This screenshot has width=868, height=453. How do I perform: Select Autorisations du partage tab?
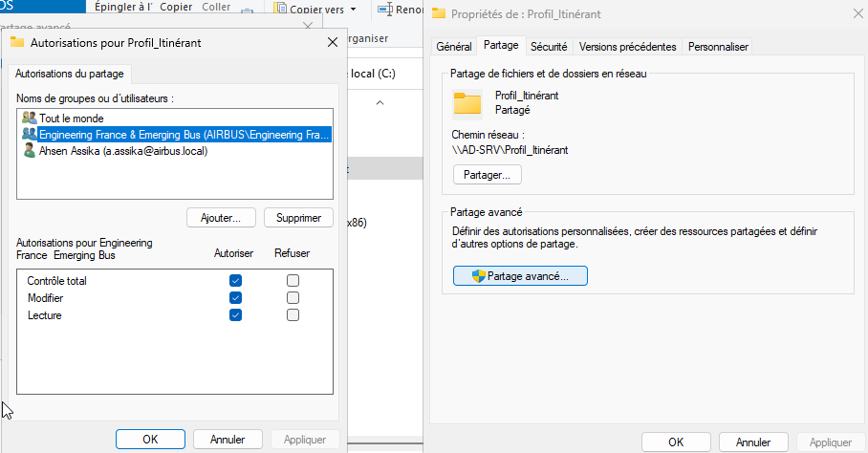pyautogui.click(x=69, y=74)
